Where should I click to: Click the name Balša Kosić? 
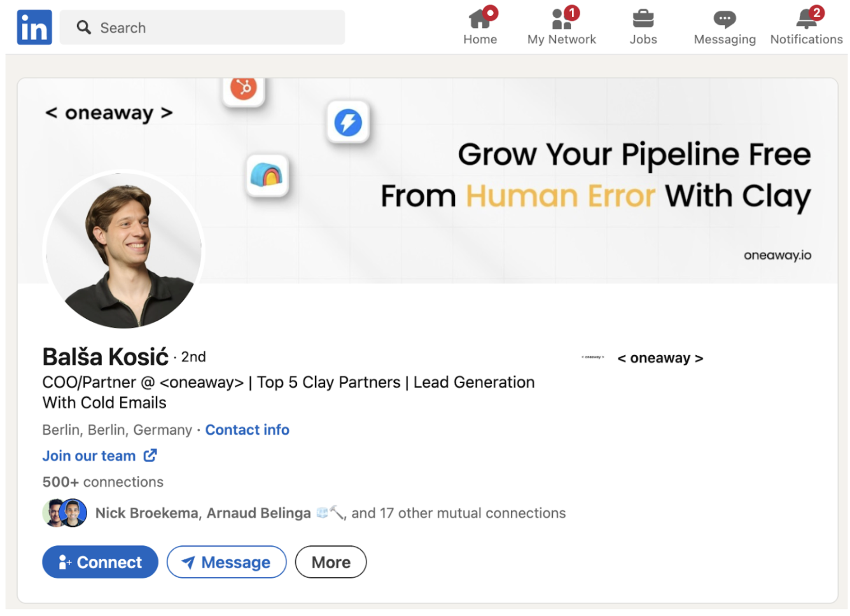point(106,357)
